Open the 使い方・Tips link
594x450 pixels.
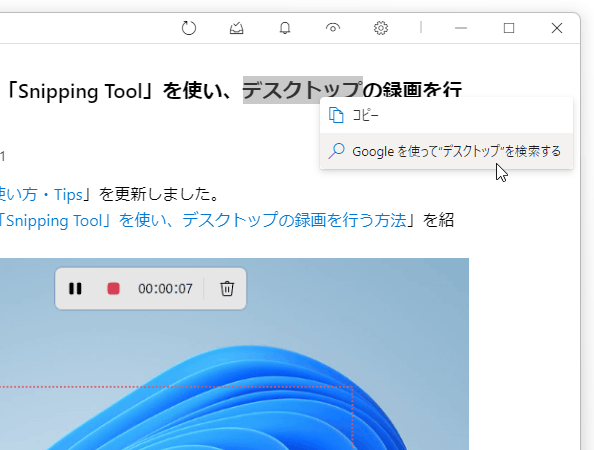click(x=41, y=195)
